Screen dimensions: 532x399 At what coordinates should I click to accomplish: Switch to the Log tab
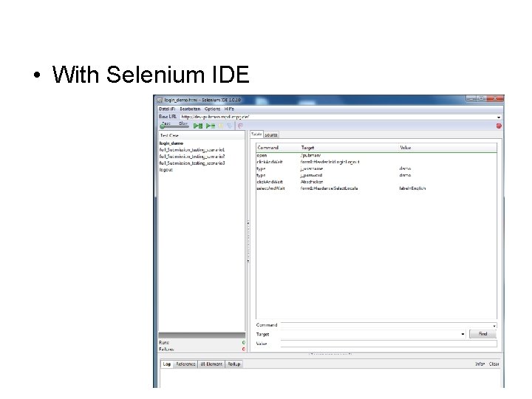[x=166, y=364]
